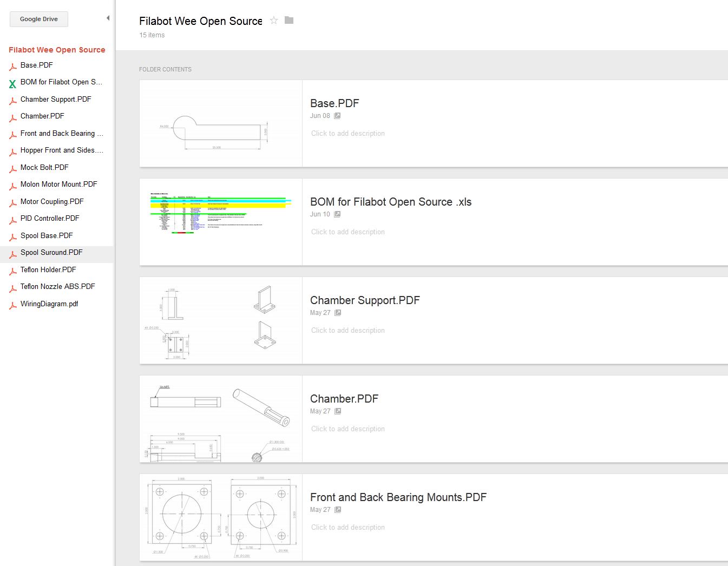Screen dimensions: 728x566
Task: Add a description for Base.PDF
Action: (x=348, y=133)
